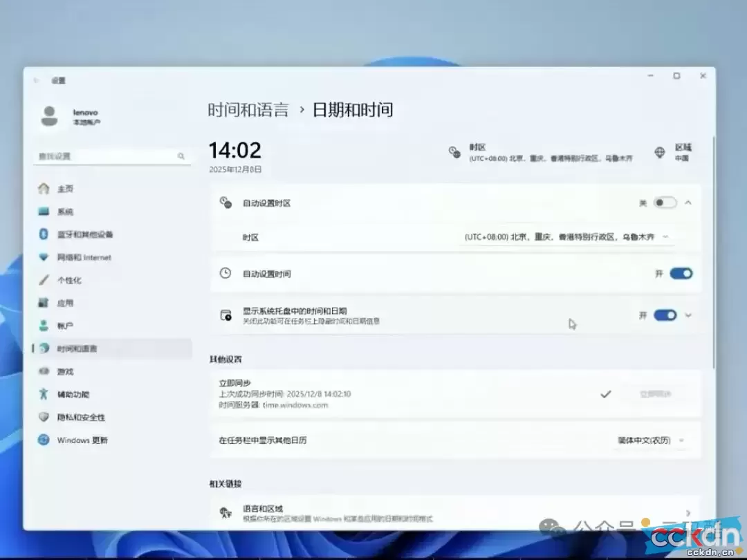Click the 上次成功同步时间 text
747x560 pixels.
point(285,394)
